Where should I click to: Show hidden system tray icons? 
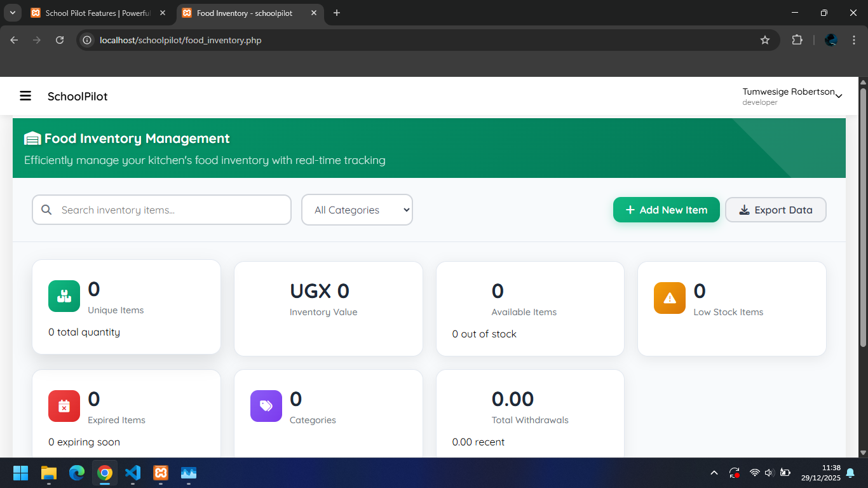point(714,473)
